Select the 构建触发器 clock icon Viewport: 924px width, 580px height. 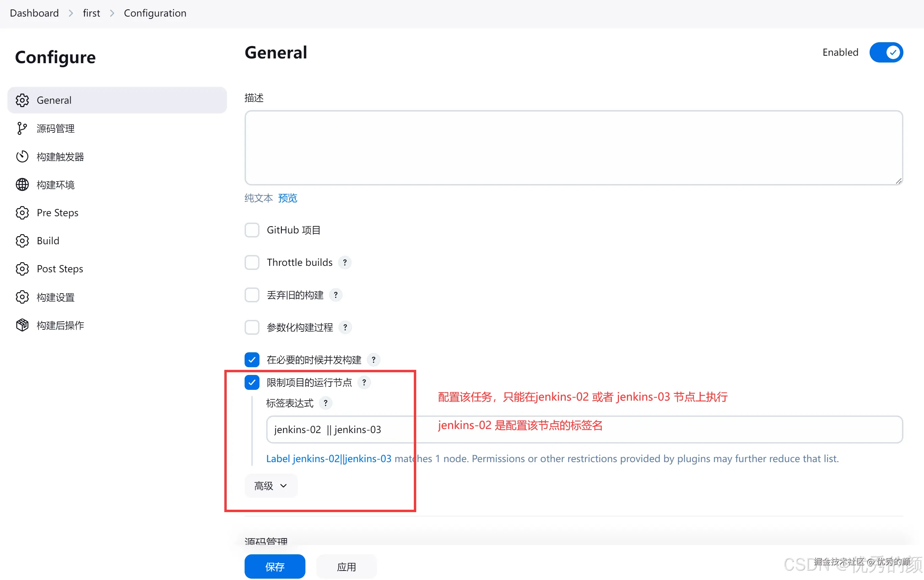(22, 156)
